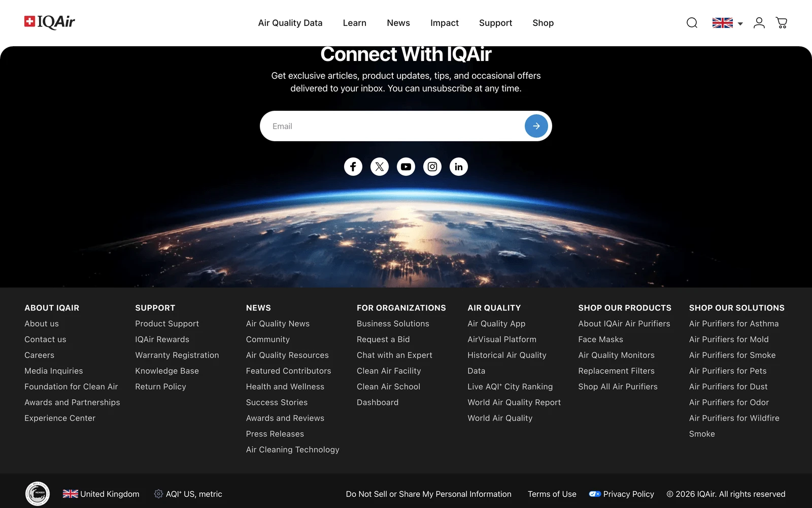Open the Support menu in header

pyautogui.click(x=496, y=23)
